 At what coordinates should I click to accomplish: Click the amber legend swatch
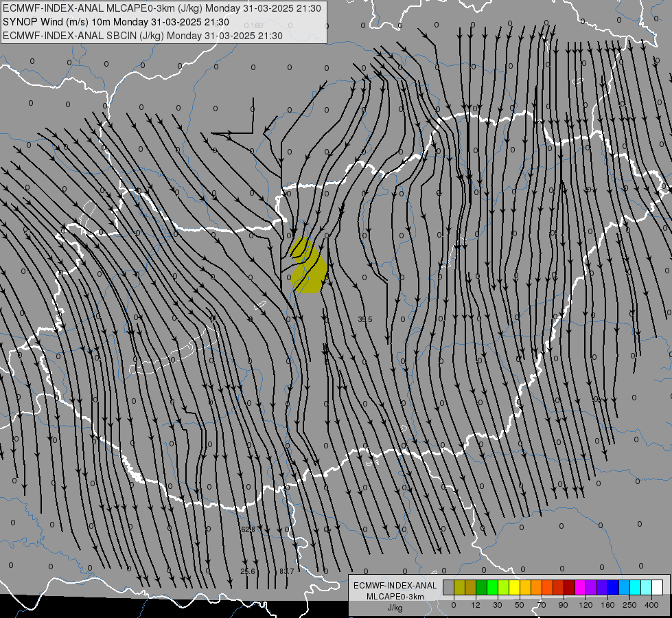(525, 587)
